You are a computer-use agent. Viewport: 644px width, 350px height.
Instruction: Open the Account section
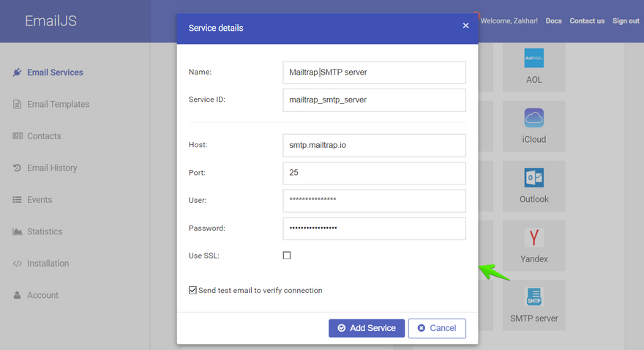coord(42,295)
